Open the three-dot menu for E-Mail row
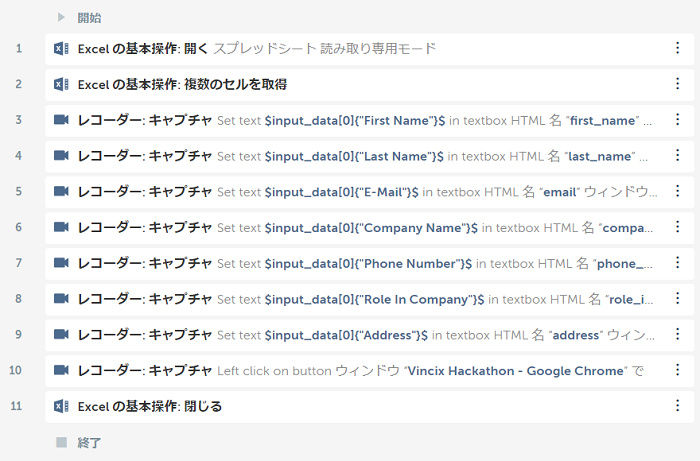Screen dimensions: 700x461 [x=678, y=191]
